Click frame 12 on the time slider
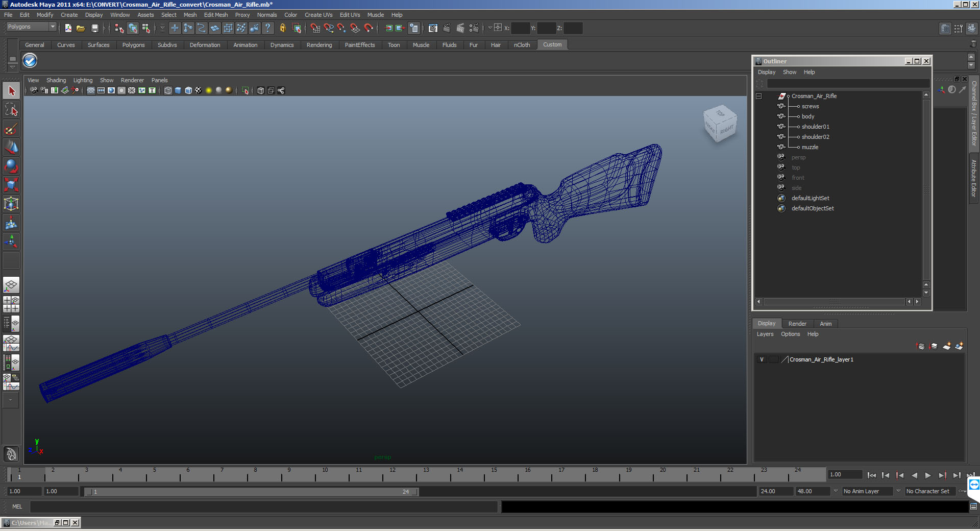 pos(392,475)
